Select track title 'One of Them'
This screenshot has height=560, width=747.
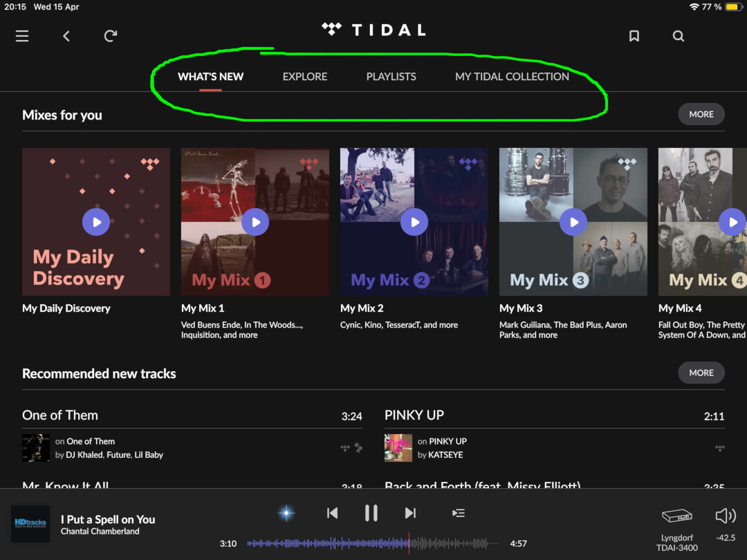60,416
